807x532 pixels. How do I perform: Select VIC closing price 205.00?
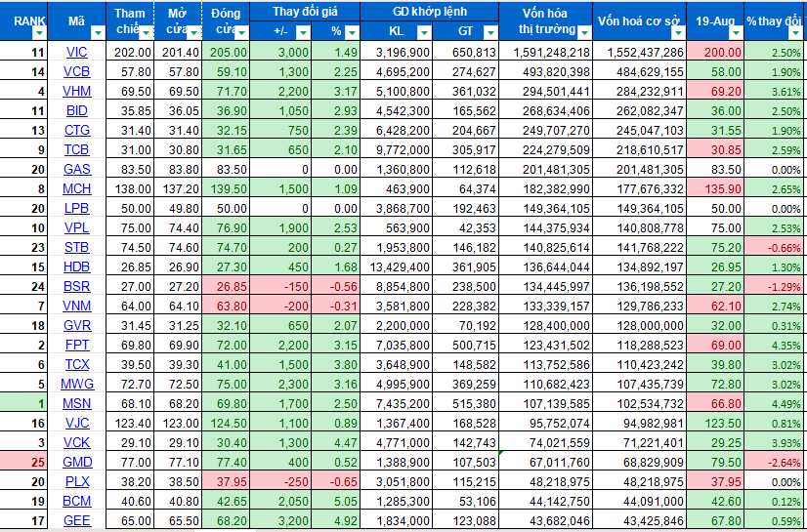[x=226, y=53]
